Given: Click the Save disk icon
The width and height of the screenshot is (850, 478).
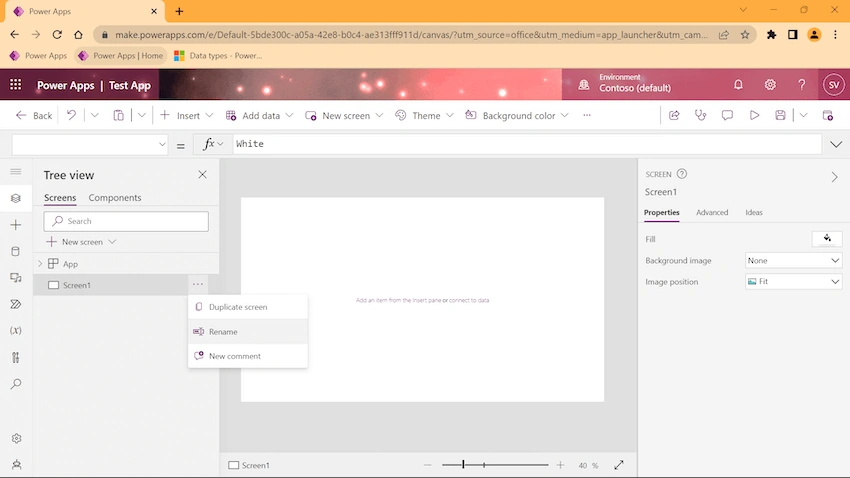Looking at the screenshot, I should point(780,115).
